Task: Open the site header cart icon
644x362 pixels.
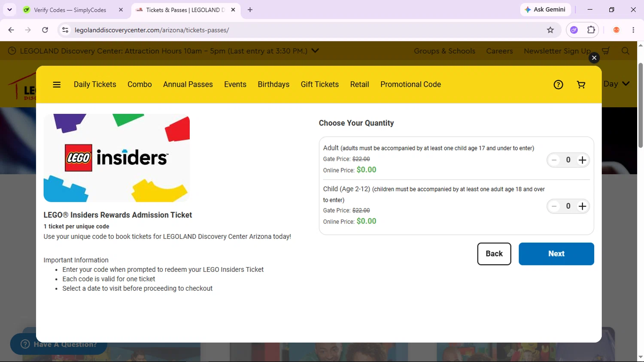Action: click(606, 51)
